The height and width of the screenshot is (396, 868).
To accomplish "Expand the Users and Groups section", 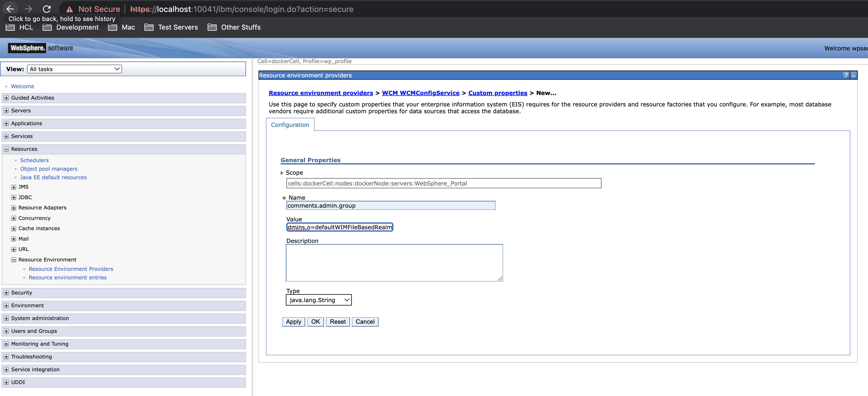I will 6,331.
